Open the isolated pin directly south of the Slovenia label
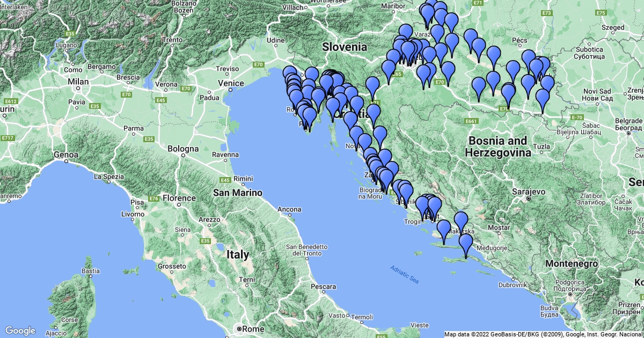 tap(372, 87)
